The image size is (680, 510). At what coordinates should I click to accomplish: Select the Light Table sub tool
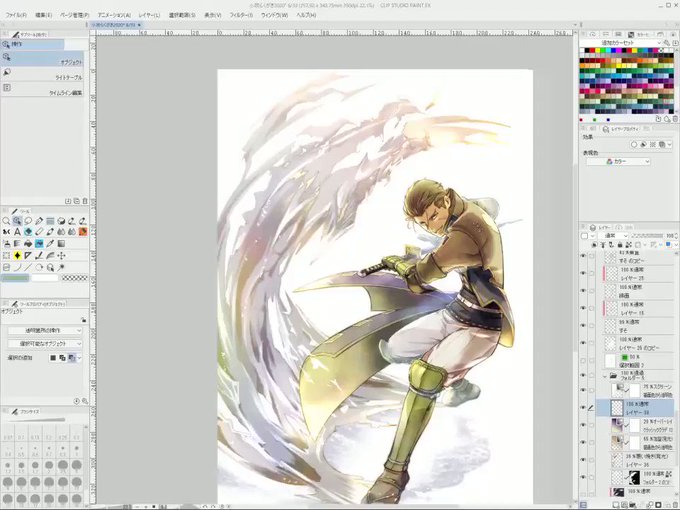click(x=42, y=74)
